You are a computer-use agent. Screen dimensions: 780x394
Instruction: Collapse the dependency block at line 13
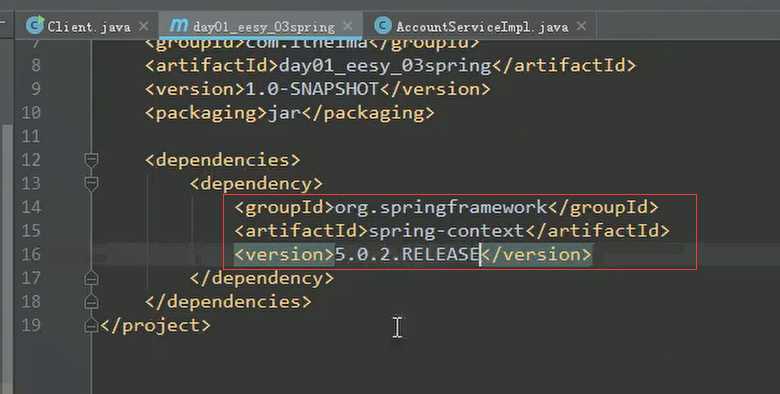91,184
